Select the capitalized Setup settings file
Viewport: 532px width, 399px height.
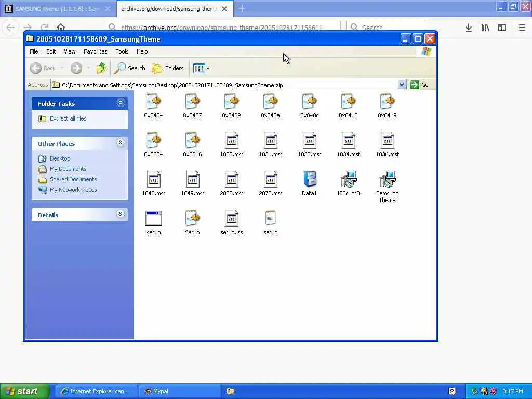coord(192,219)
